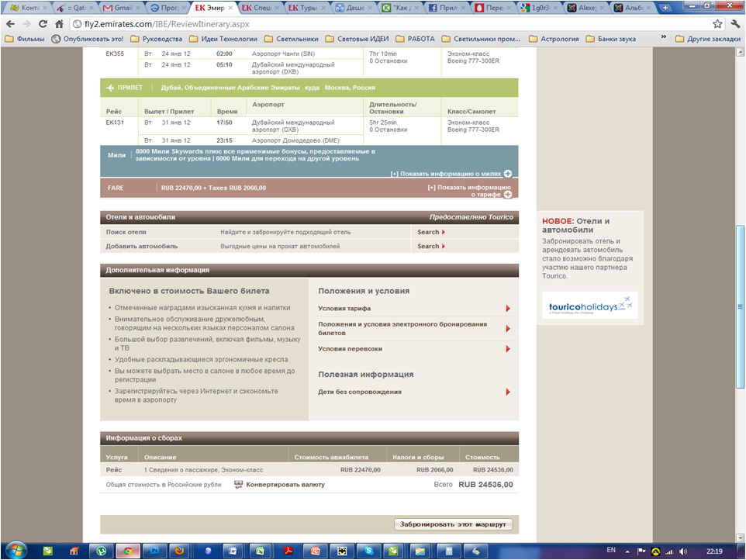Open the volume speaker icon in tray
746x560 pixels.
click(x=683, y=551)
